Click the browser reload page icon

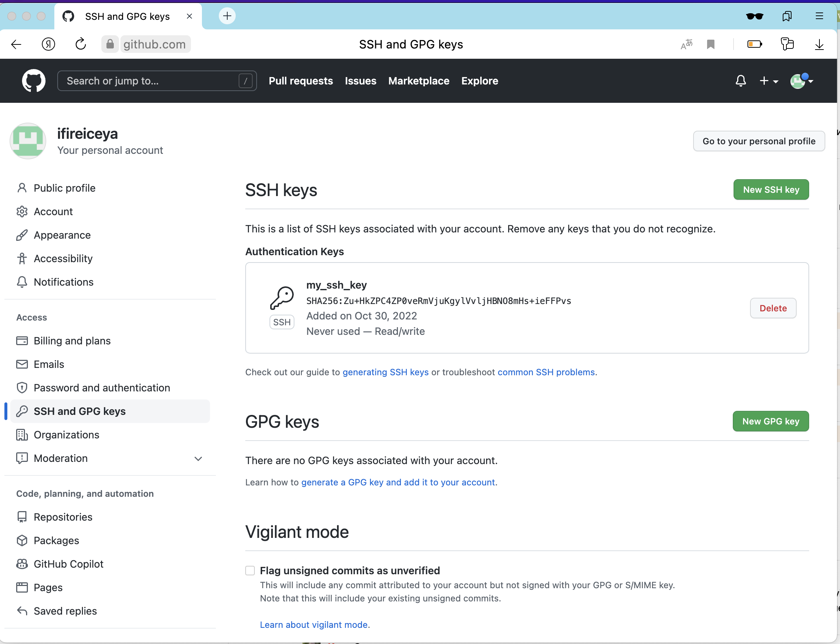(x=80, y=44)
